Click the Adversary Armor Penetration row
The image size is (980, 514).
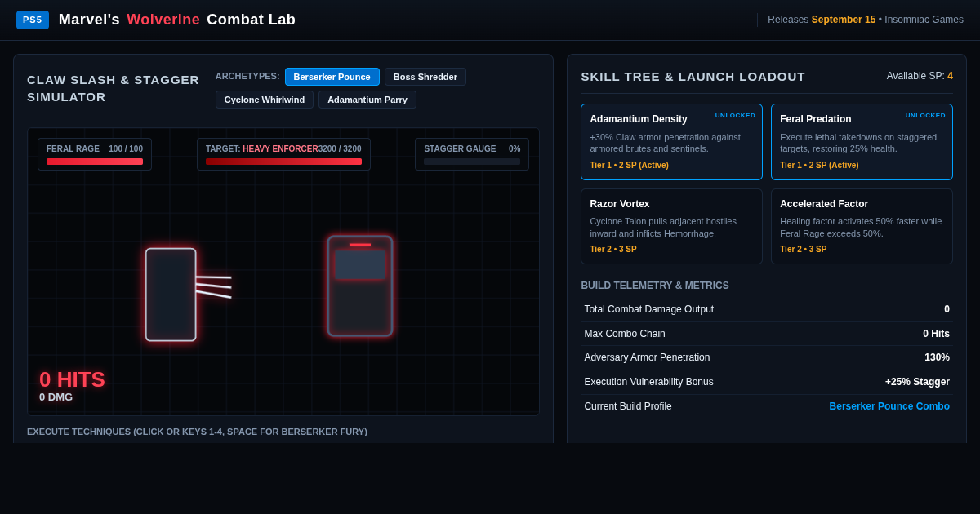[x=767, y=357]
